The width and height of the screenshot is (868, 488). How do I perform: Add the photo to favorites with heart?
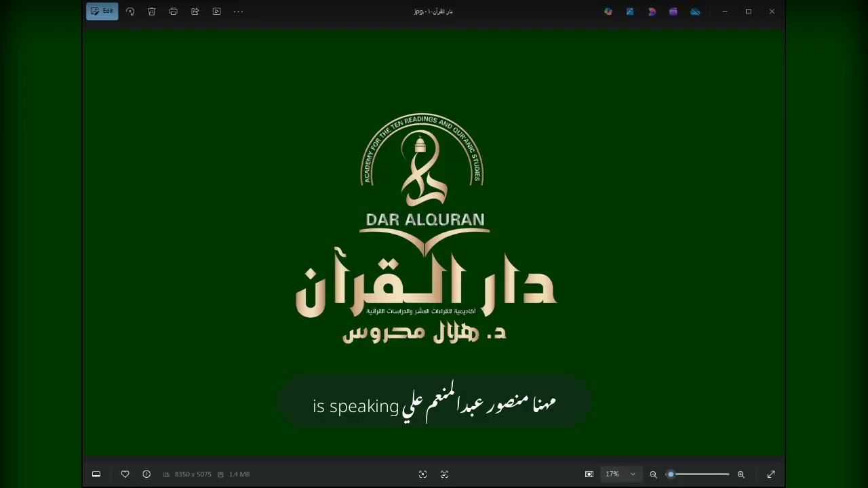(x=125, y=474)
